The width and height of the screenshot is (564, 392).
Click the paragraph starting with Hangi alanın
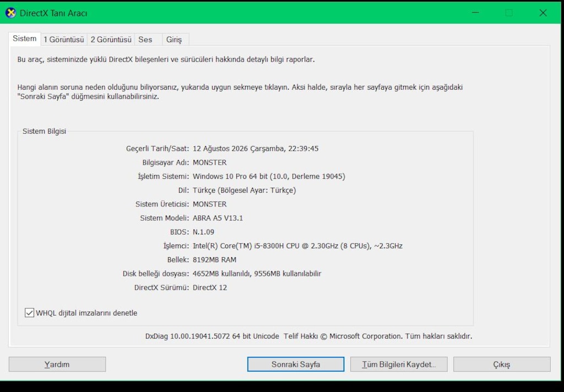point(240,92)
